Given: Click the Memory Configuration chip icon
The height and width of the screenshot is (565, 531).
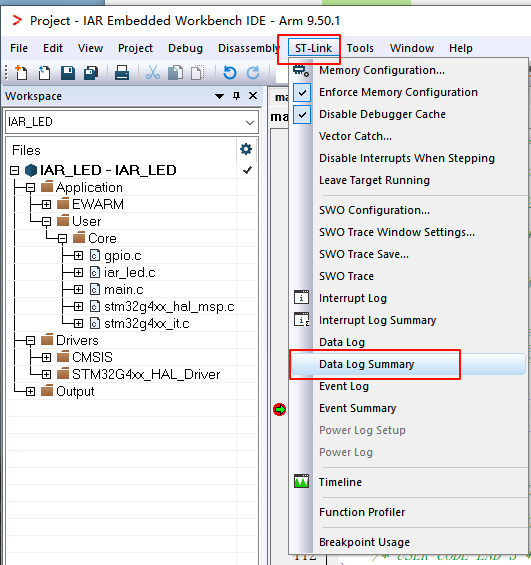Looking at the screenshot, I should point(301,70).
